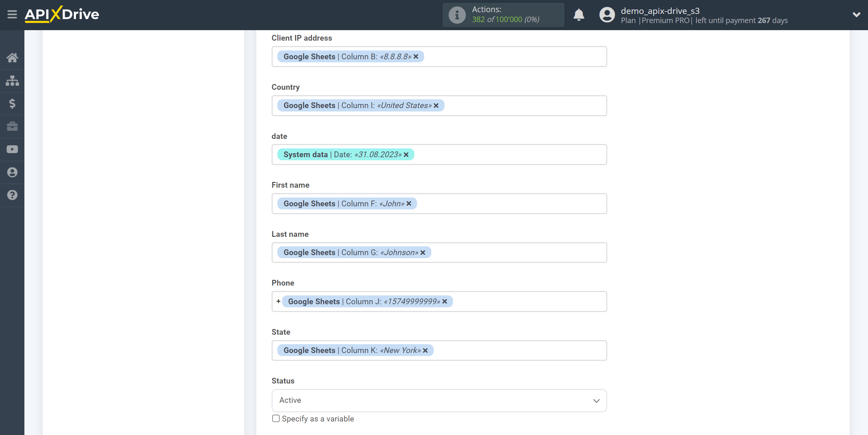Image resolution: width=868 pixels, height=435 pixels.
Task: Remove Column B tag from Client IP address
Action: click(416, 57)
